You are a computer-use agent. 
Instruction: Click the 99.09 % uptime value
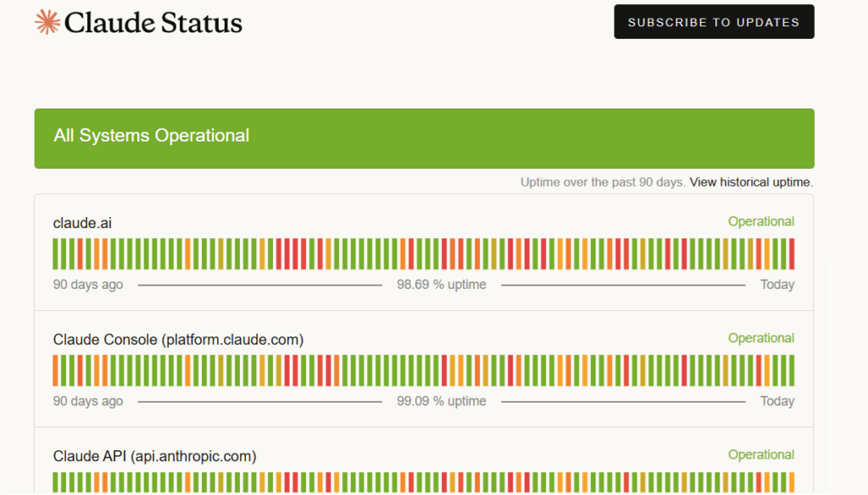[x=441, y=401]
